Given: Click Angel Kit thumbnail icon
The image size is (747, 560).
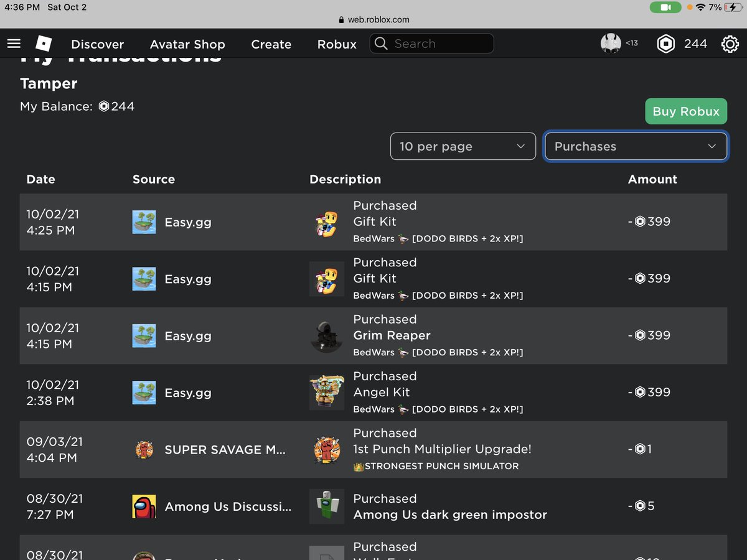Looking at the screenshot, I should pos(327,393).
